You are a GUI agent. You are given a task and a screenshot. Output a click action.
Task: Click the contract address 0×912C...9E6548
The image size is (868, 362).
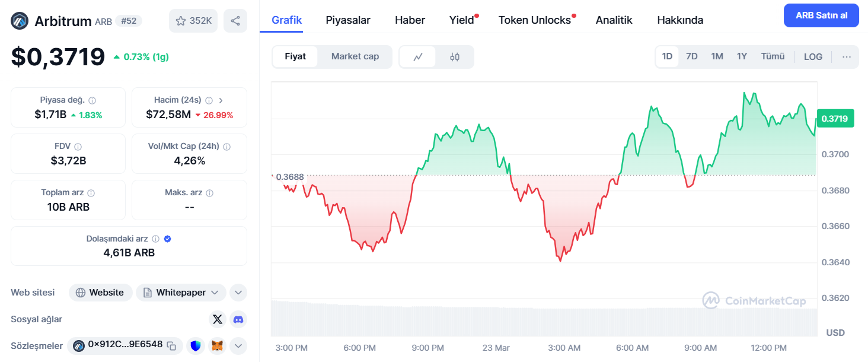125,344
